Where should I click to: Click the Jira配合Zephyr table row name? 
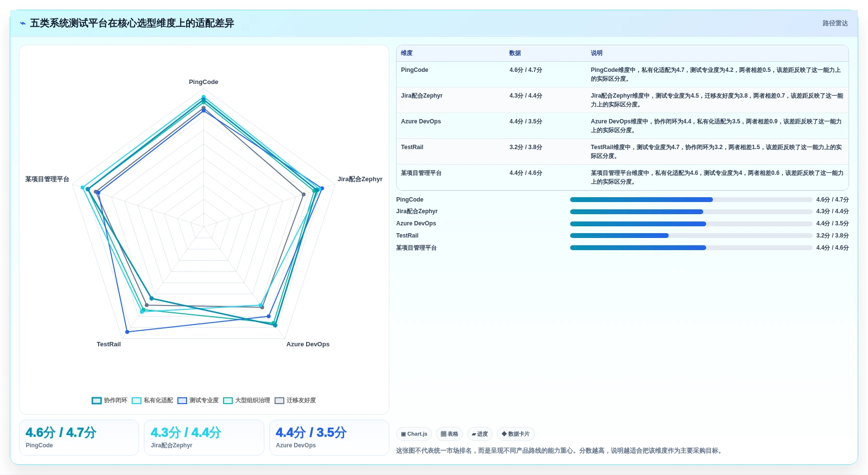pyautogui.click(x=422, y=96)
